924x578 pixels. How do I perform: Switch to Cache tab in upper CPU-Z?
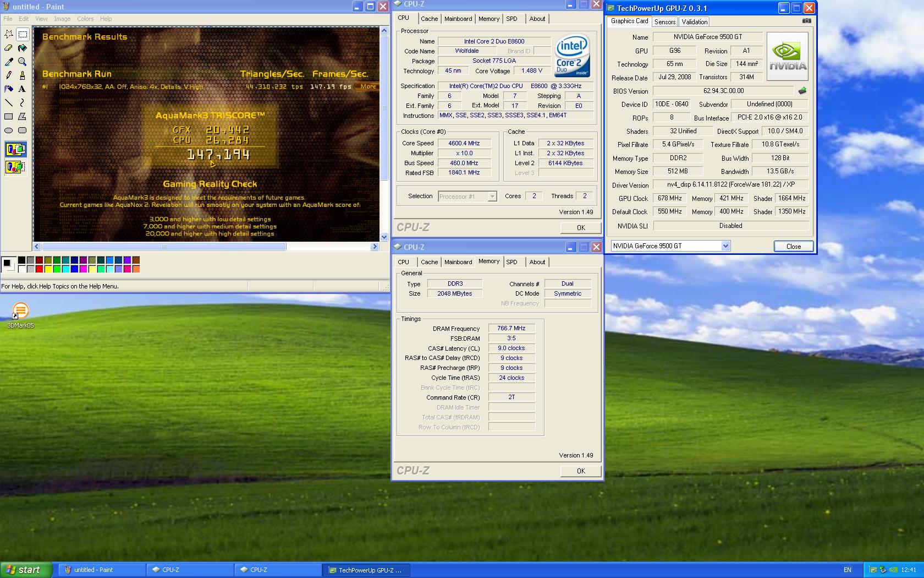(429, 19)
